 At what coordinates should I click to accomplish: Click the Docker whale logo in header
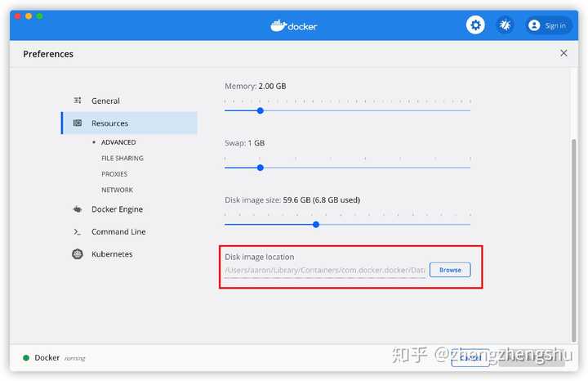click(x=294, y=25)
